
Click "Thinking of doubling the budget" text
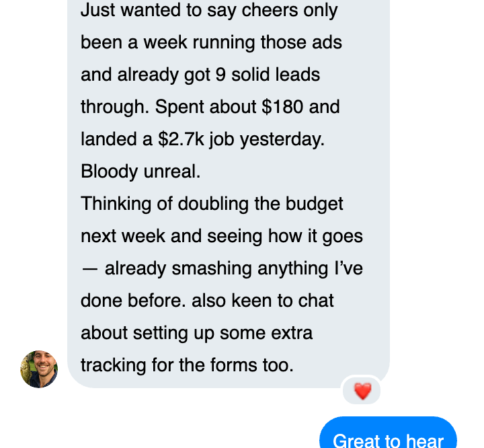[212, 204]
